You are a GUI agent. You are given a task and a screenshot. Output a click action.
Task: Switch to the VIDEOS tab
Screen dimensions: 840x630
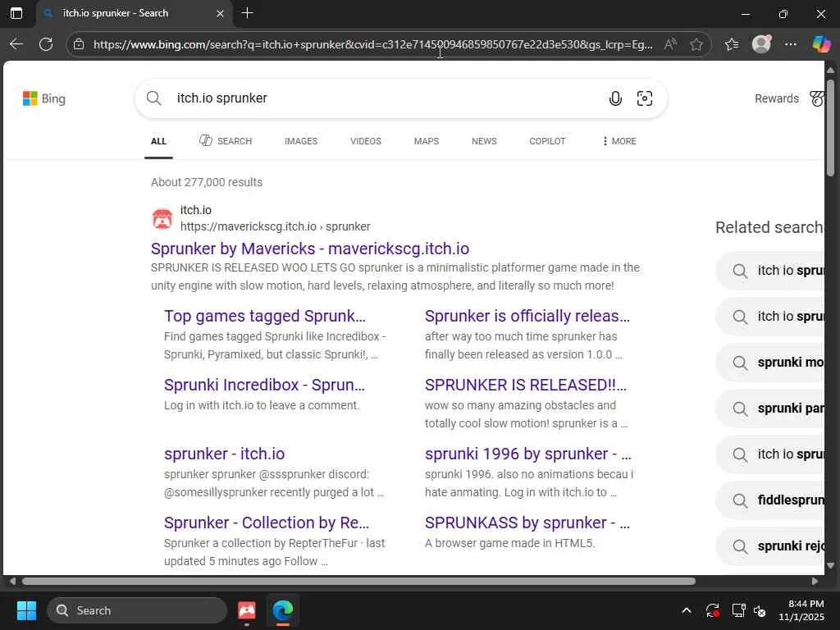pos(366,141)
